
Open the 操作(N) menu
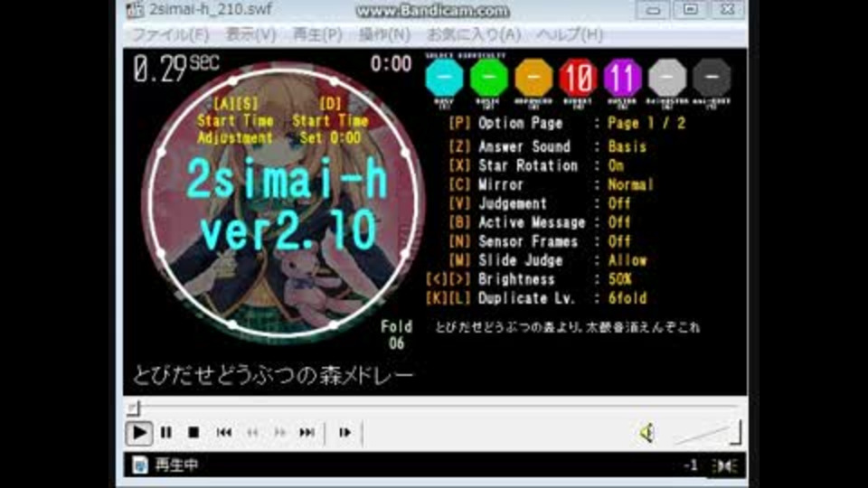coord(384,35)
